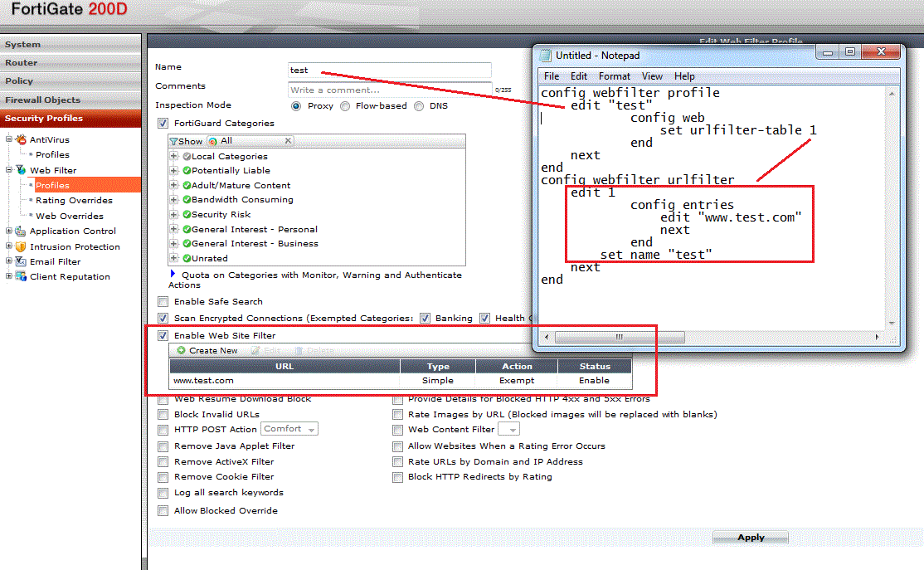Click the Application Control icon
The image size is (924, 570).
22,231
